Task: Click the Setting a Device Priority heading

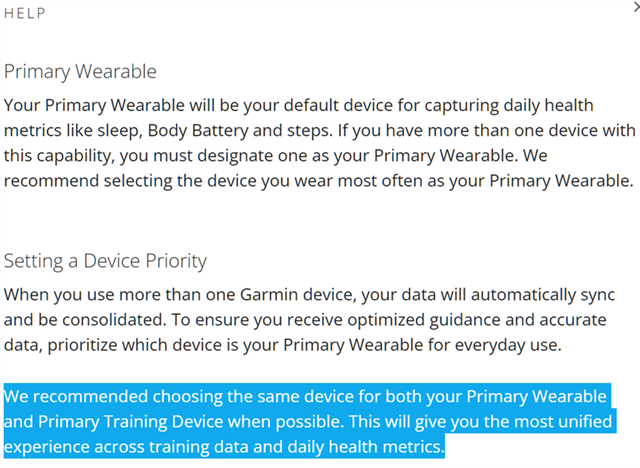Action: coord(105,262)
